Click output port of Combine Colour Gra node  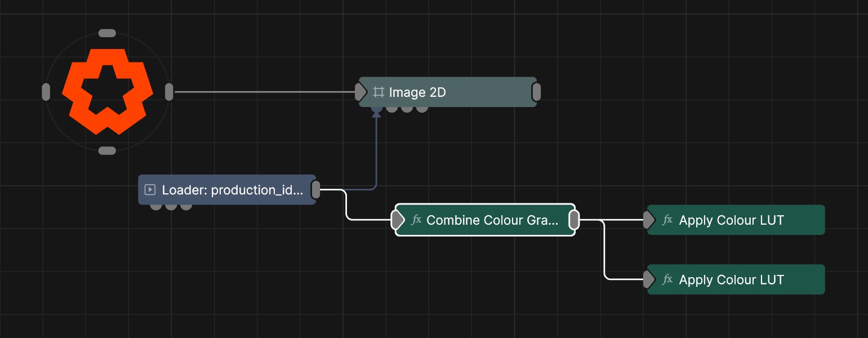[573, 220]
